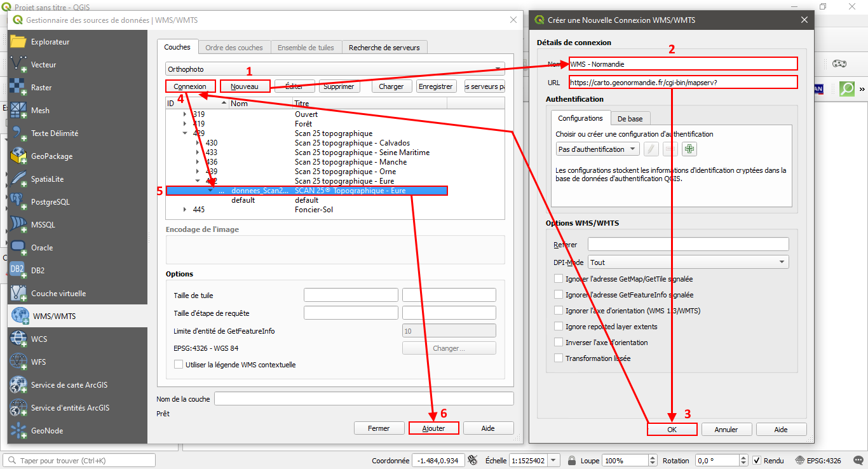
Task: Switch to the Couches tab
Action: tap(177, 47)
